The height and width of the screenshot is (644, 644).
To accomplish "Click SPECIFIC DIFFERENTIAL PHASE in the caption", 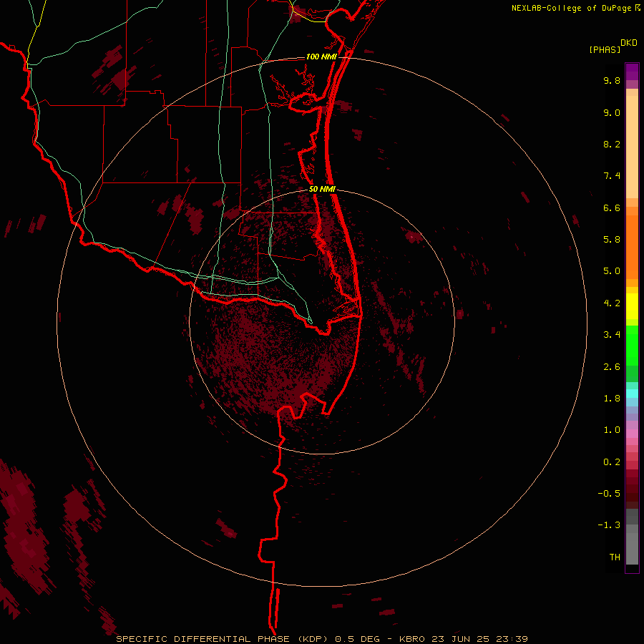I will pyautogui.click(x=204, y=639).
